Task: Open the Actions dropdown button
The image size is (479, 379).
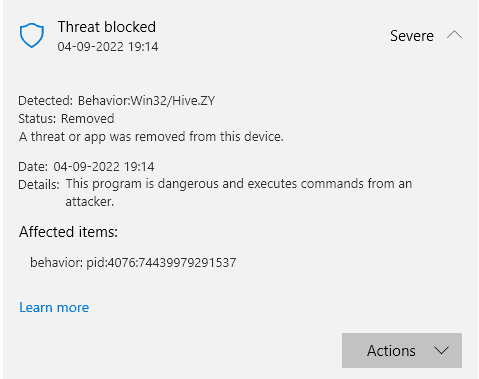Action: point(402,350)
